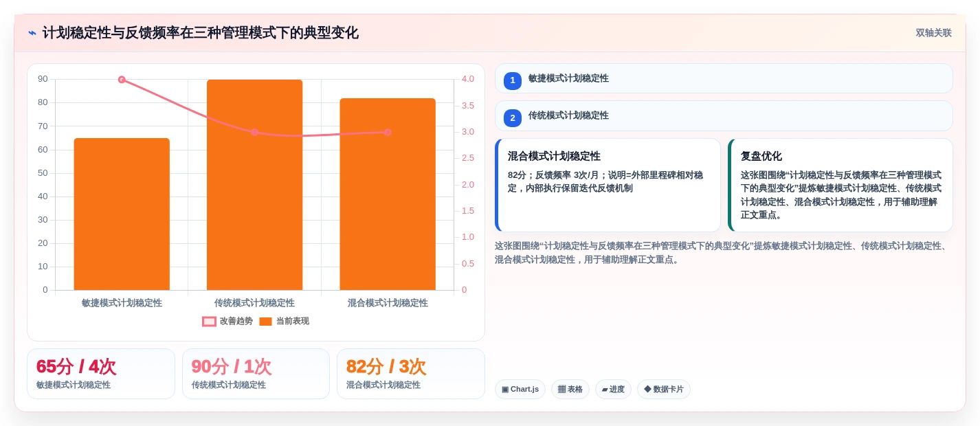
Task: Toggle the 改善趋势 legend swatch
Action: coord(209,322)
